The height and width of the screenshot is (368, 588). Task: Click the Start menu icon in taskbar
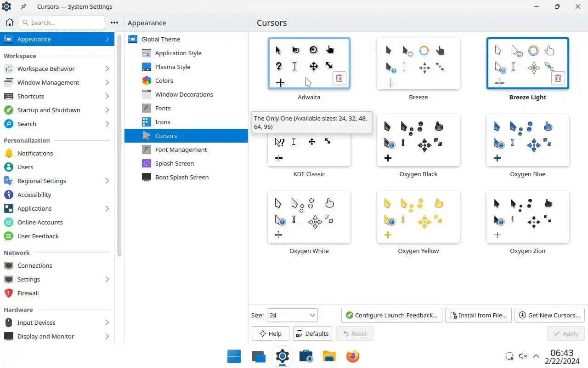[x=234, y=356]
